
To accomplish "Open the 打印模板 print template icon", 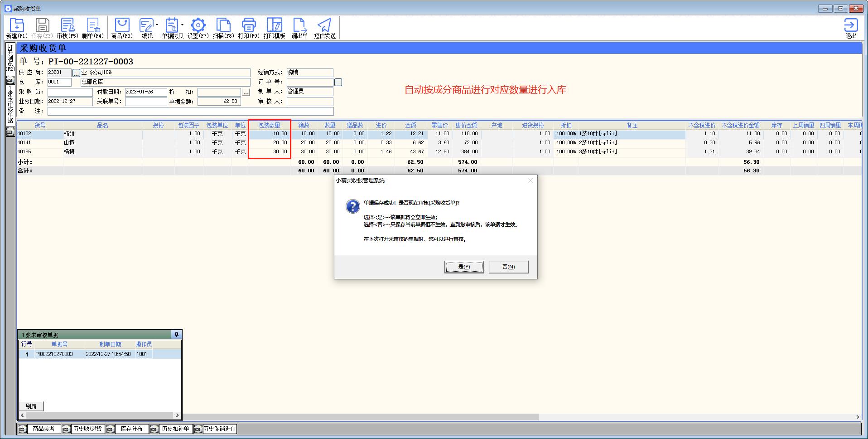I will (x=274, y=28).
